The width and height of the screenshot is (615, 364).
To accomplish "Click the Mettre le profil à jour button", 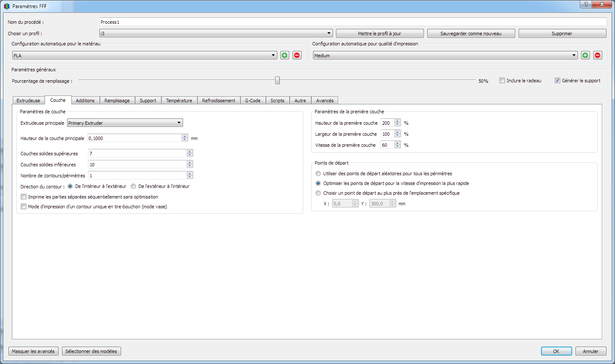I will 380,34.
